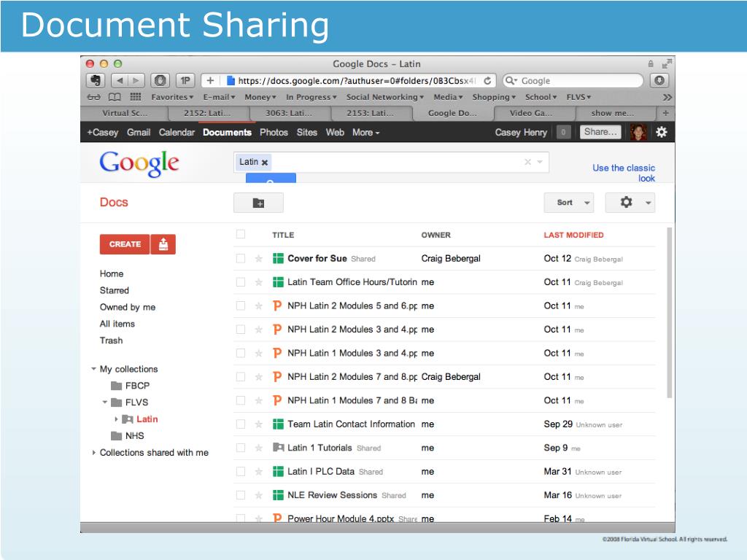Switch to the Virtual Sc... browser tab

click(x=125, y=113)
